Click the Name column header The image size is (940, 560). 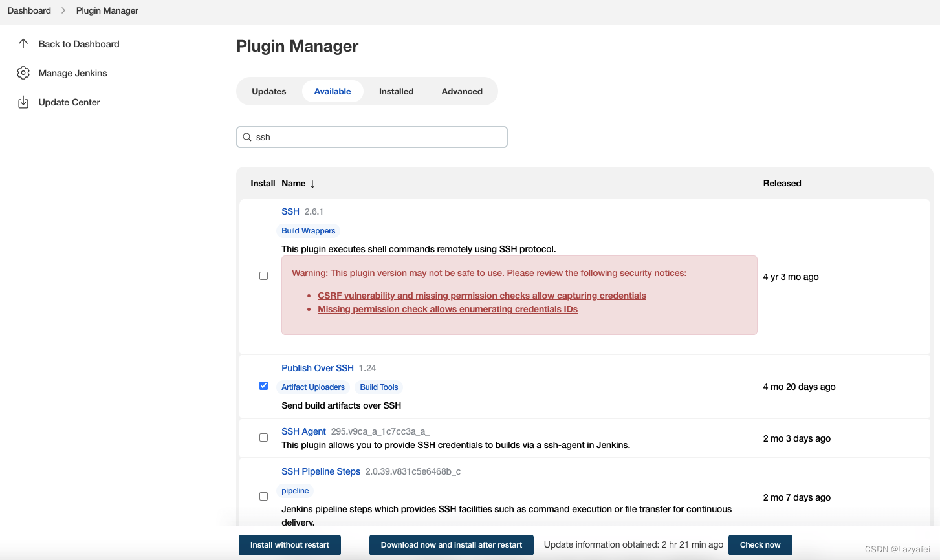(294, 184)
